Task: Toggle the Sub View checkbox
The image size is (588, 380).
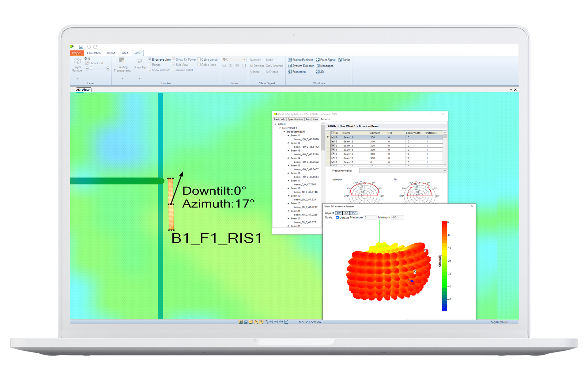Action: pos(174,65)
